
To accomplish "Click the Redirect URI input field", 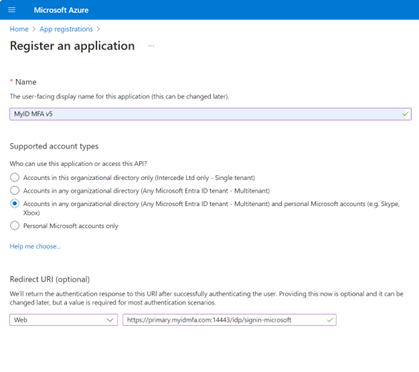I will tap(229, 320).
